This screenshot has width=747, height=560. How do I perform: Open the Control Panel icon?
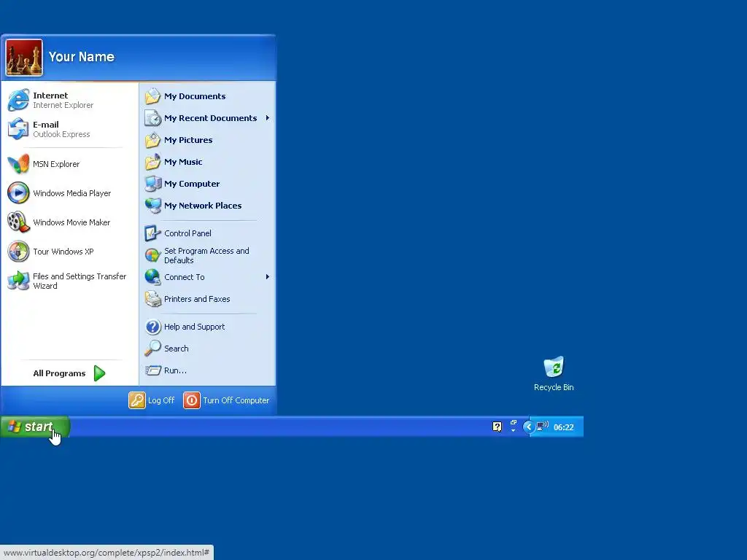tap(153, 233)
